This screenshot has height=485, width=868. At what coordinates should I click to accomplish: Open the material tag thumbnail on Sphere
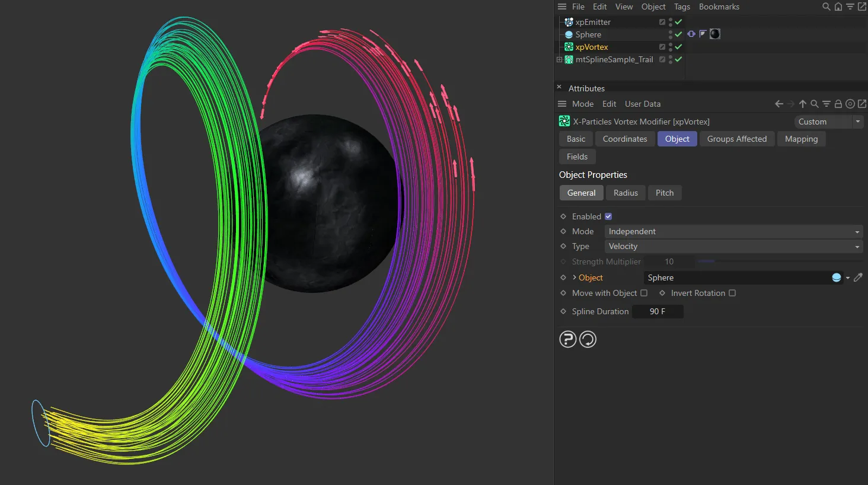(x=714, y=34)
